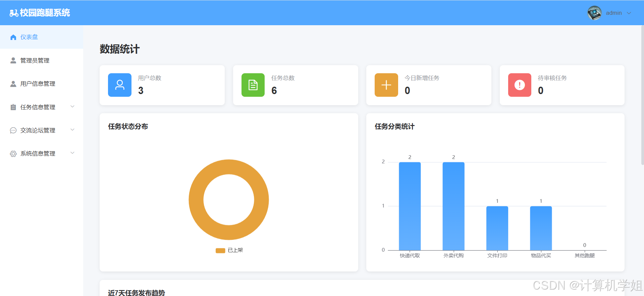Click the 文件打印 bar in chart

pyautogui.click(x=497, y=228)
